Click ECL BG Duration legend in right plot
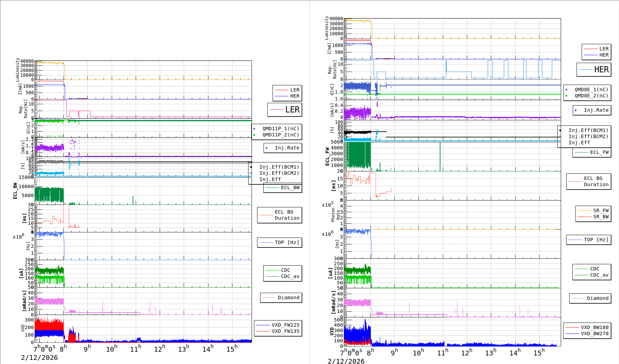 click(x=596, y=181)
